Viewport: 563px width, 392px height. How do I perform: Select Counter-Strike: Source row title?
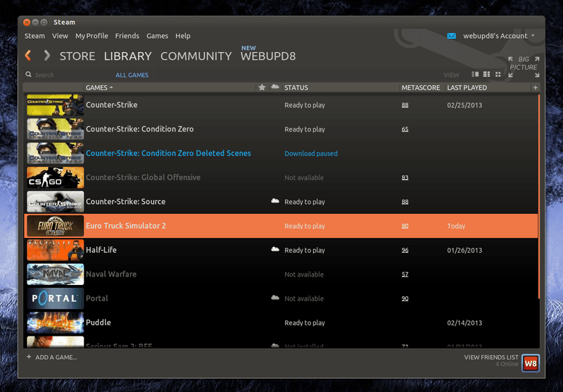pos(126,202)
